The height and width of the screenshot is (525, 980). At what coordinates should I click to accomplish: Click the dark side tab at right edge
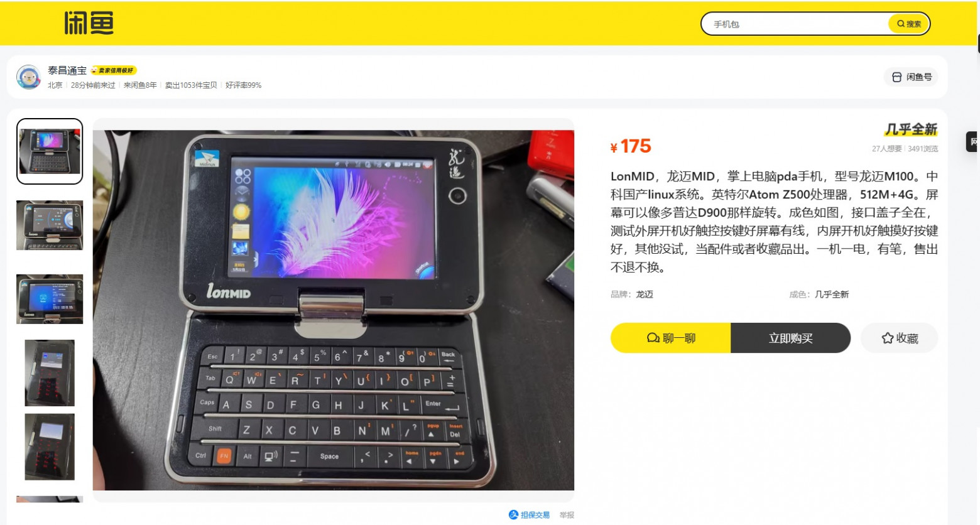[x=973, y=142]
